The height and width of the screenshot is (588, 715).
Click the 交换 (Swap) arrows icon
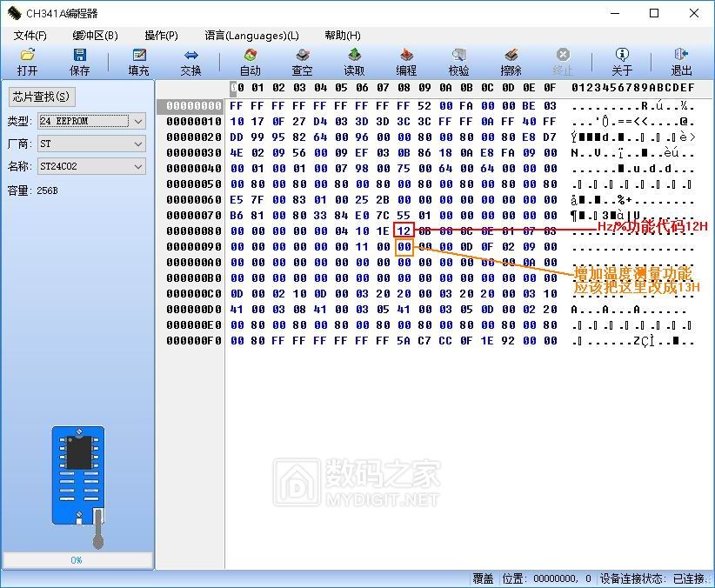[190, 62]
